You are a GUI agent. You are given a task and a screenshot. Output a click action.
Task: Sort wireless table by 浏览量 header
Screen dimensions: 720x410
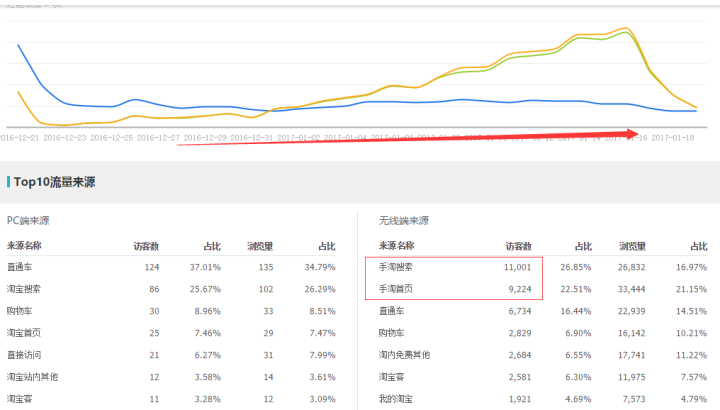pyautogui.click(x=631, y=245)
